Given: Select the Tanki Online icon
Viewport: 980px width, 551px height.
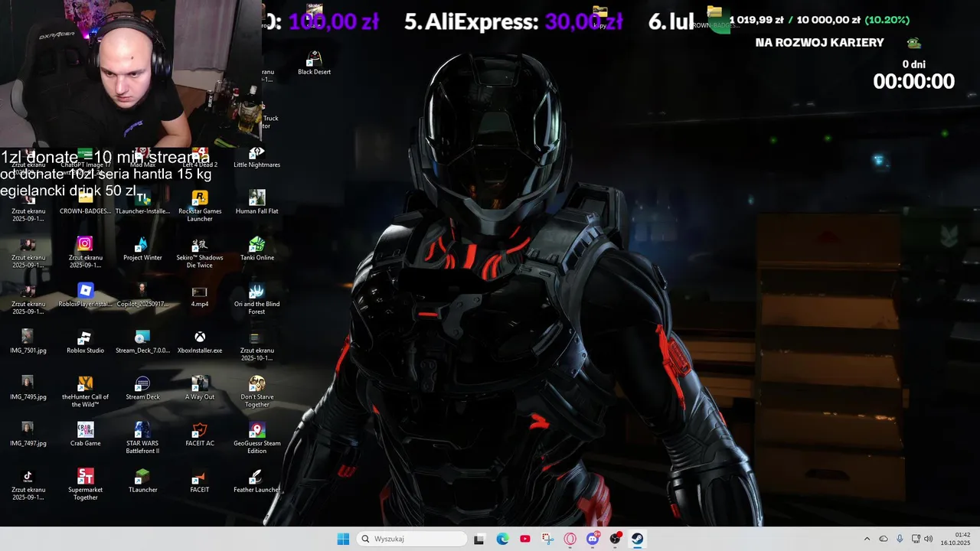Looking at the screenshot, I should click(x=256, y=249).
